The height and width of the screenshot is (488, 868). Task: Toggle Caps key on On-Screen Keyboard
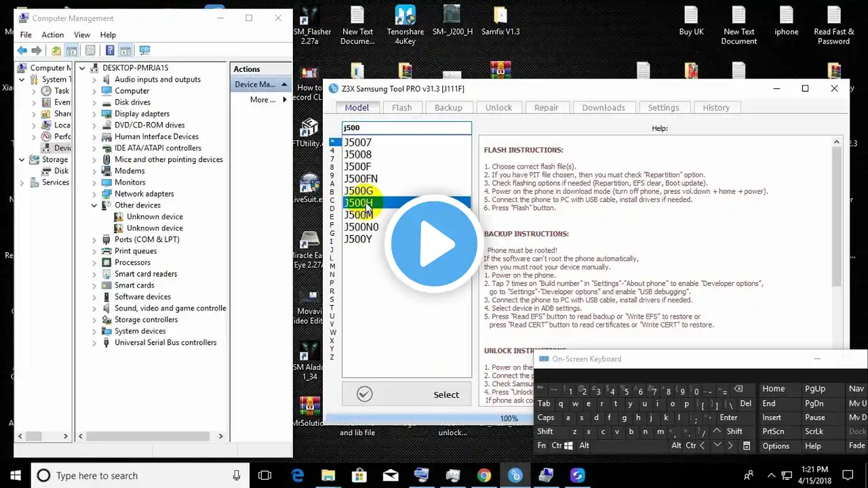546,418
